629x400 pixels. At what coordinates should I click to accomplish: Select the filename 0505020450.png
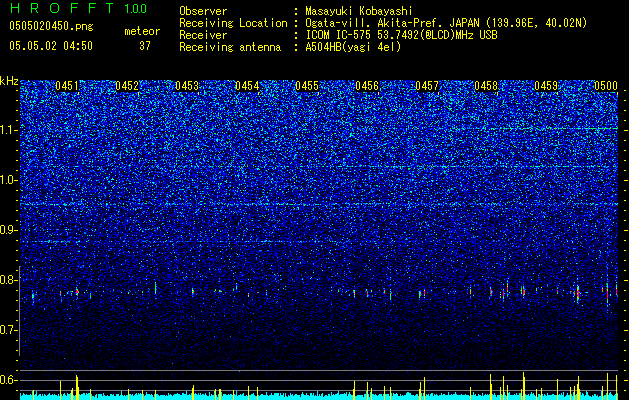coord(51,26)
